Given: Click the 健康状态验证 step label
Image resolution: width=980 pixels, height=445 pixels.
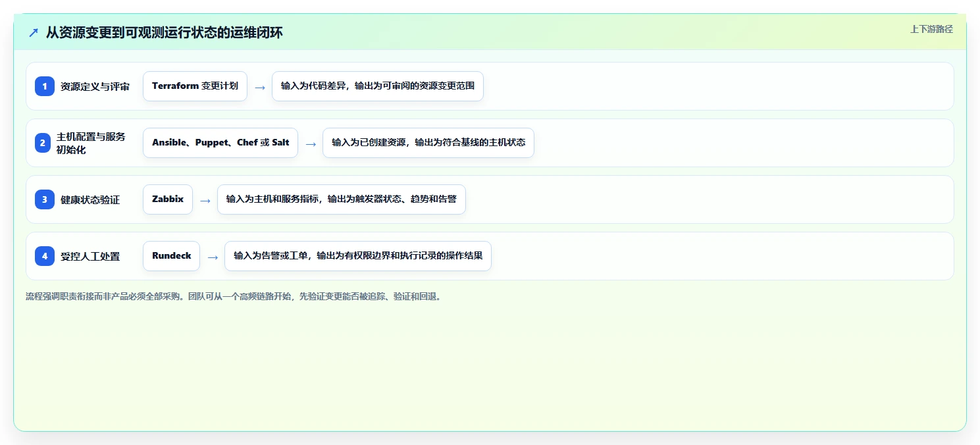Looking at the screenshot, I should point(90,199).
